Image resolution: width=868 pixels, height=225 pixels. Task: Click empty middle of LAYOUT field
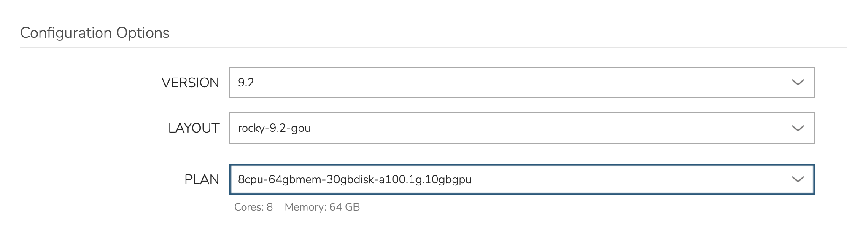pyautogui.click(x=548, y=128)
